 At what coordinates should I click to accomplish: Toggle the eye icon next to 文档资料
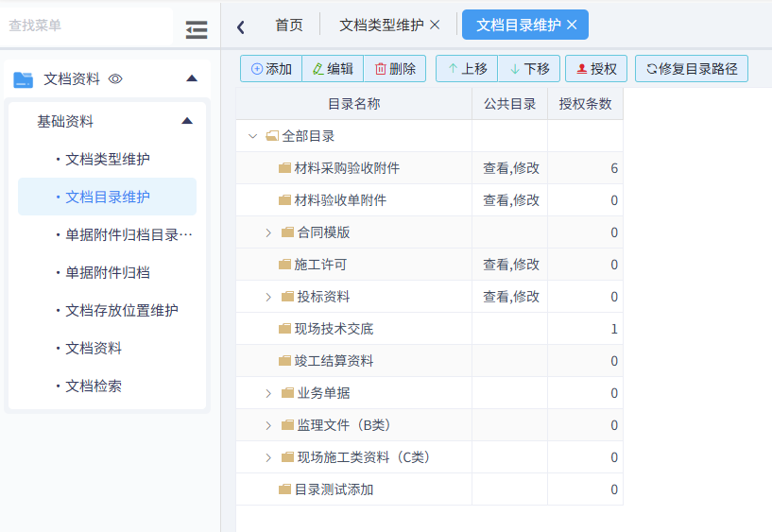coord(115,79)
